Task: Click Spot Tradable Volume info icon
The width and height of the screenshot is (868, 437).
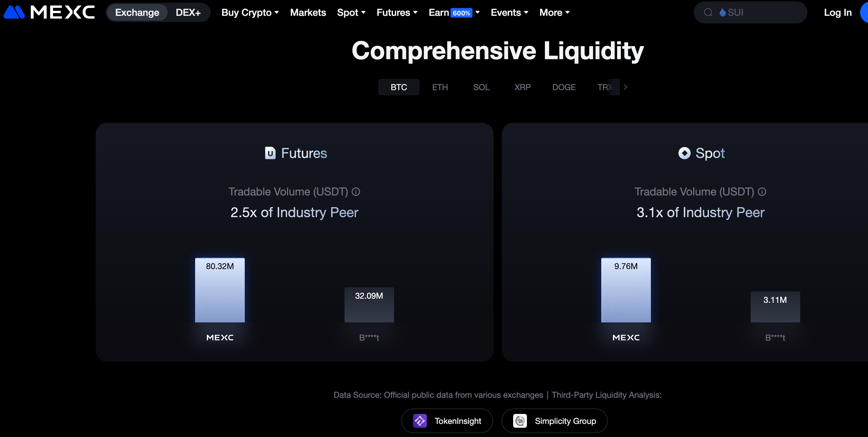Action: 762,192
